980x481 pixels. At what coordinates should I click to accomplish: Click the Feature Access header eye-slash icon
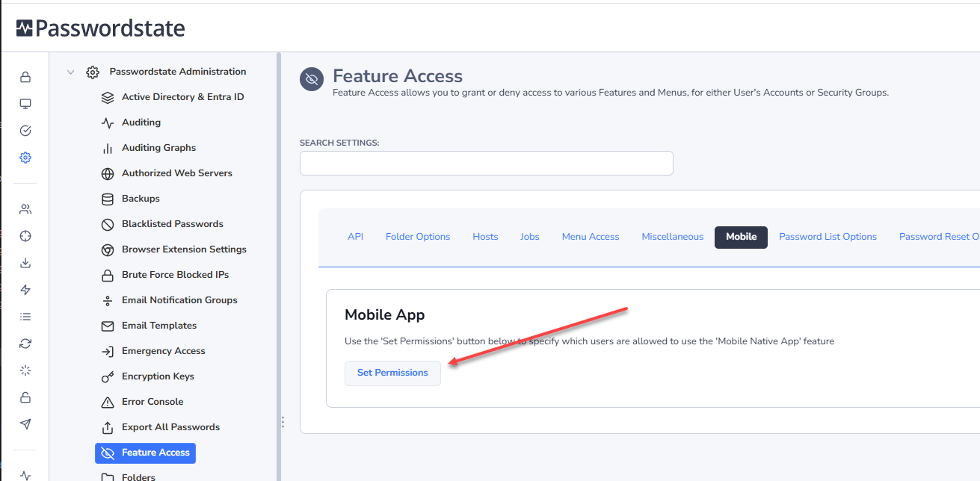pyautogui.click(x=312, y=78)
